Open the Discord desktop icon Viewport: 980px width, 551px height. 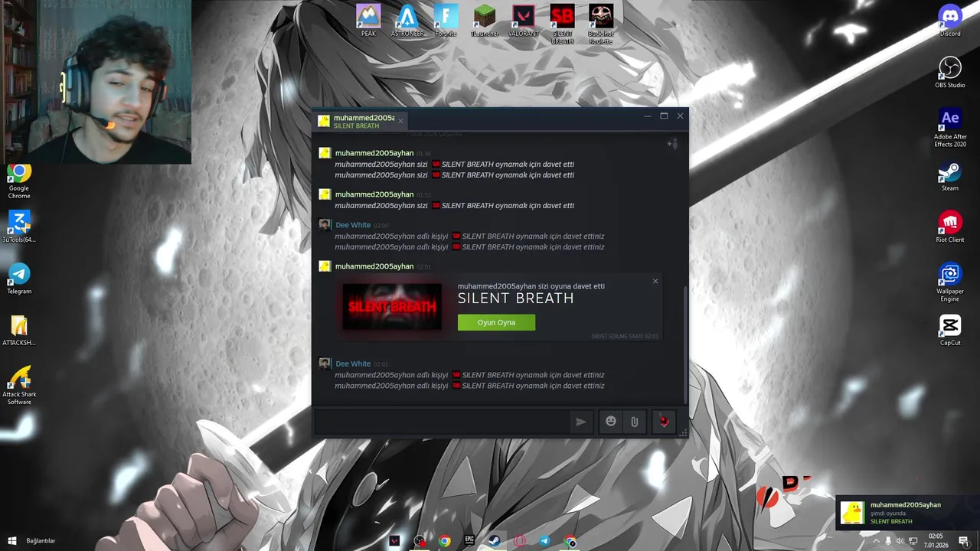[x=950, y=21]
